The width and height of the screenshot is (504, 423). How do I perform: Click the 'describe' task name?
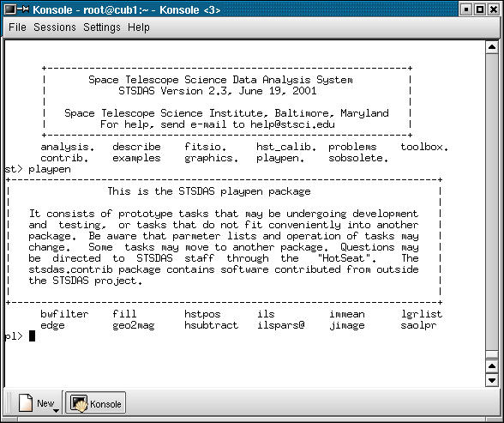[136, 147]
